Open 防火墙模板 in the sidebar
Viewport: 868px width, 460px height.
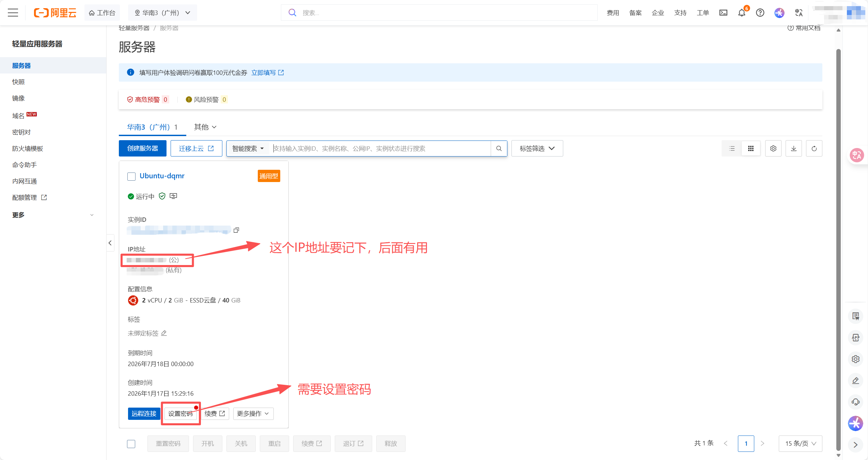pos(28,149)
